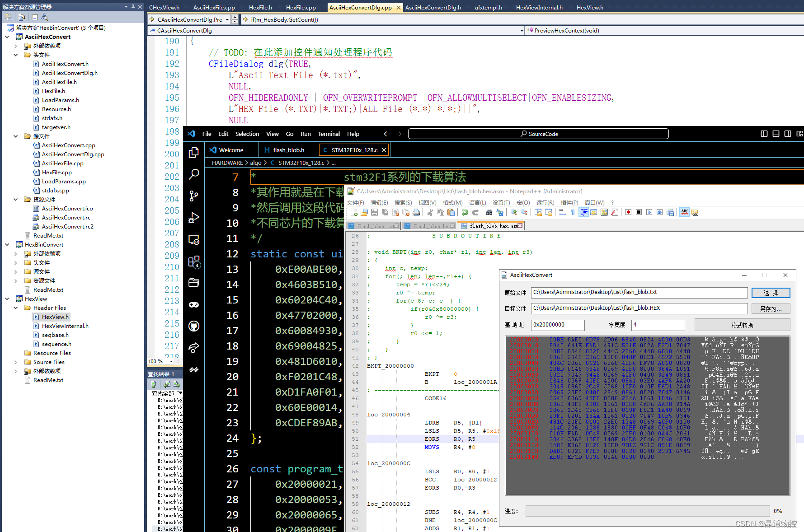Open VS Code Search view icon
804x532 pixels.
[x=194, y=174]
